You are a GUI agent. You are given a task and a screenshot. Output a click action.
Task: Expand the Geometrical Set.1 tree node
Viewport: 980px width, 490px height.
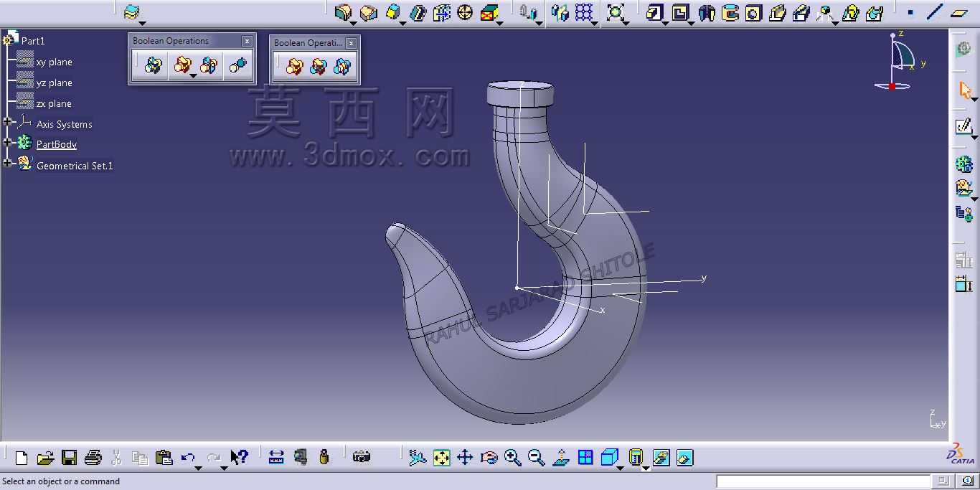click(x=8, y=164)
